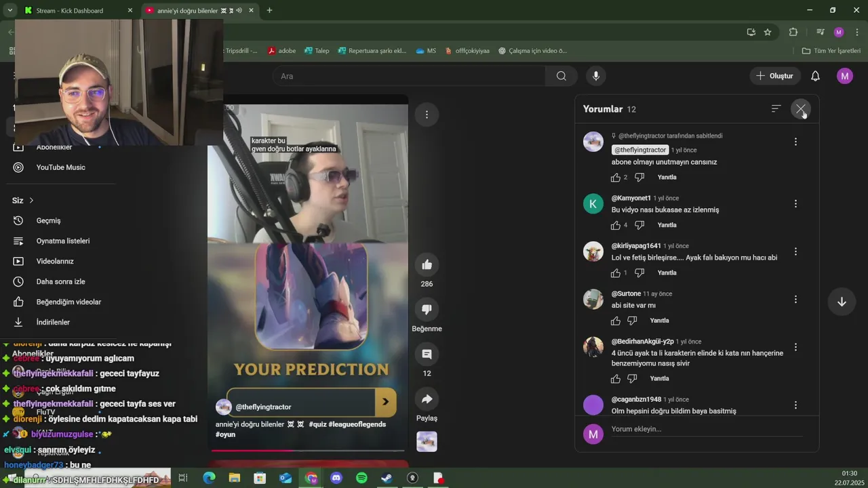The width and height of the screenshot is (868, 488).
Task: Click the answer arrow beside channel name
Action: [x=385, y=402]
